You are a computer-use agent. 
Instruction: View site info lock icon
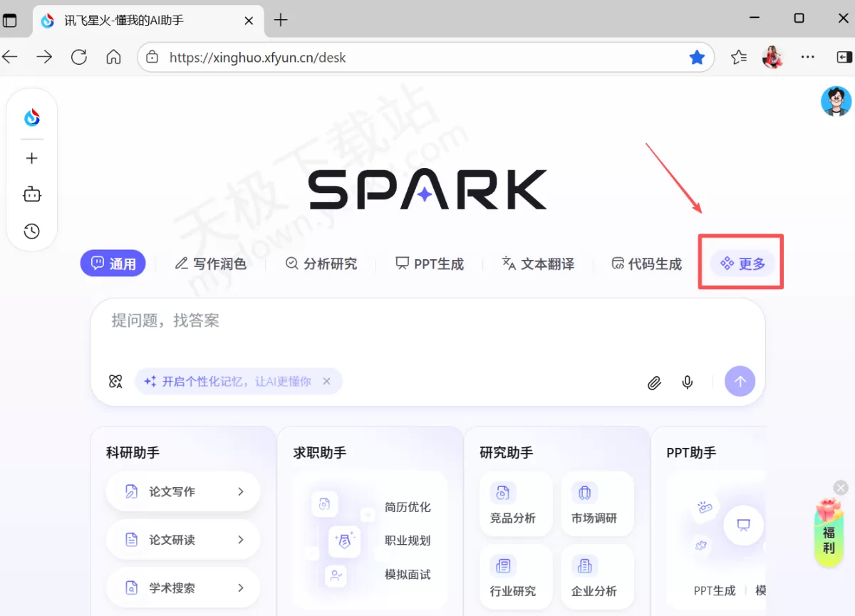click(152, 57)
